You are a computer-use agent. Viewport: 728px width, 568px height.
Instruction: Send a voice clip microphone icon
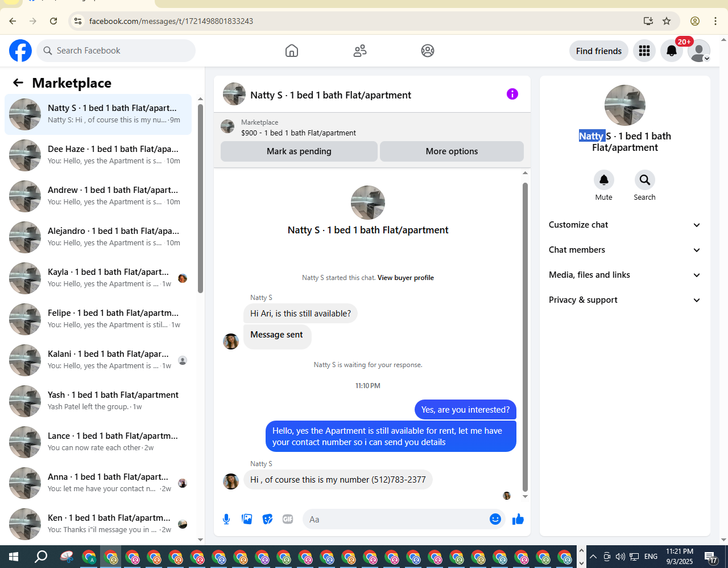226,519
